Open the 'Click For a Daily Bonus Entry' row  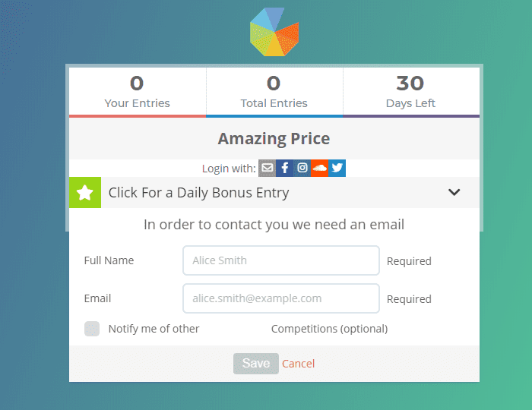[x=199, y=193]
